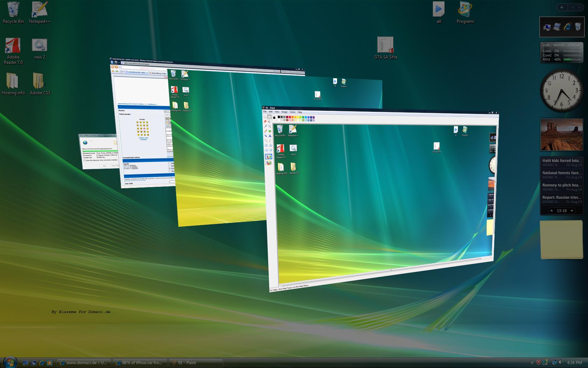588x368 pixels.
Task: Open headline 'Report: Russian tries...'
Action: point(562,197)
